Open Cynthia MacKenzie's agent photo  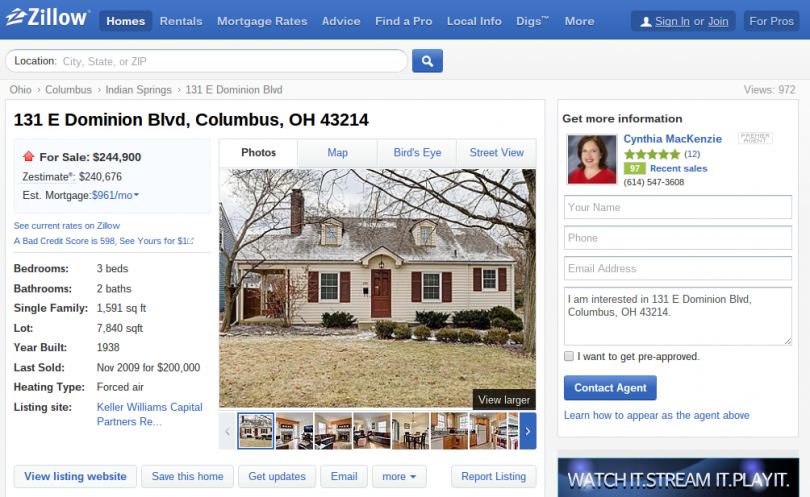pos(592,159)
